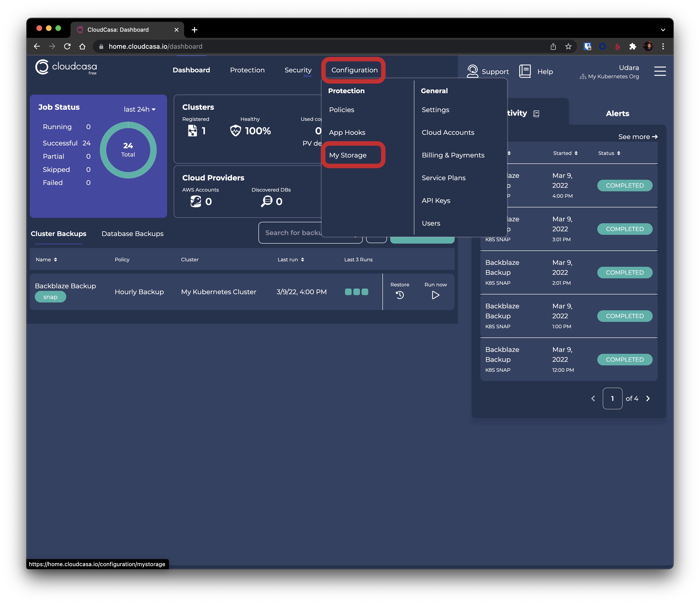This screenshot has width=700, height=604.
Task: Click the browser back arrow
Action: [37, 47]
